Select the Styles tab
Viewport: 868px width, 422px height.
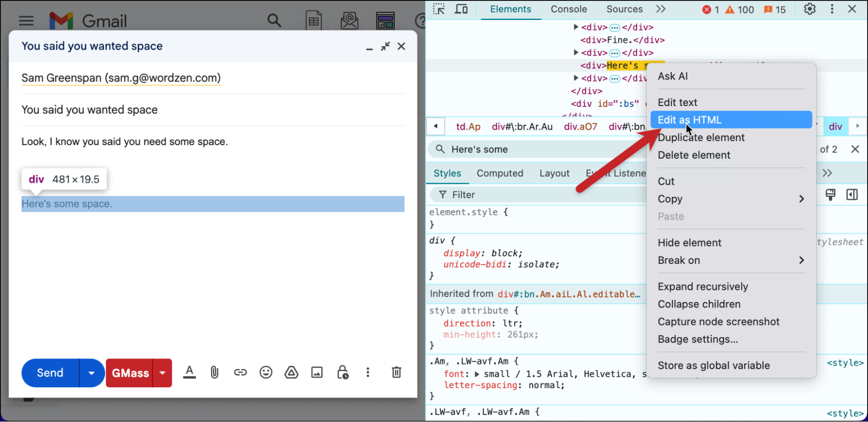coord(447,173)
